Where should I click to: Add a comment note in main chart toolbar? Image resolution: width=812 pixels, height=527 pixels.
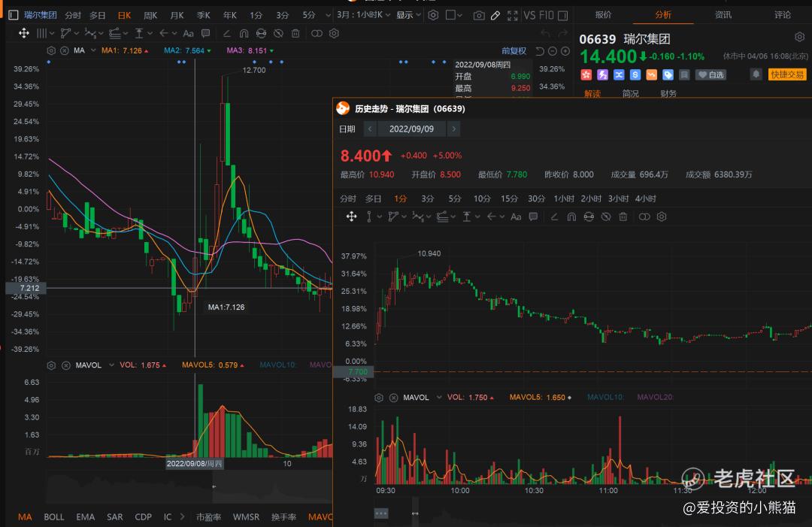[x=205, y=34]
